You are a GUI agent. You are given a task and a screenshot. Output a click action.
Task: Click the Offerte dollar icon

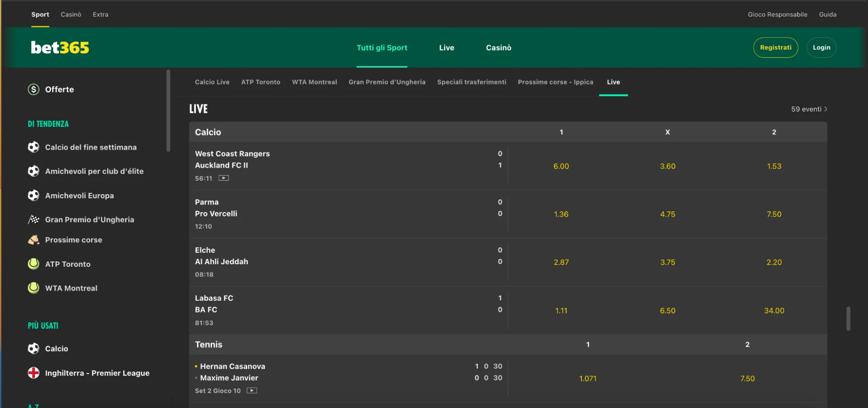click(33, 90)
